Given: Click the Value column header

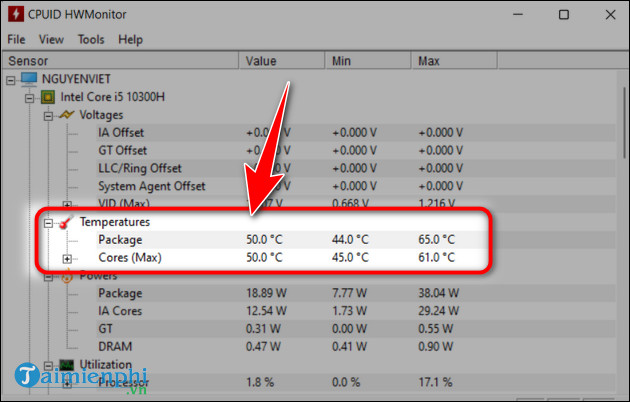Looking at the screenshot, I should [282, 61].
